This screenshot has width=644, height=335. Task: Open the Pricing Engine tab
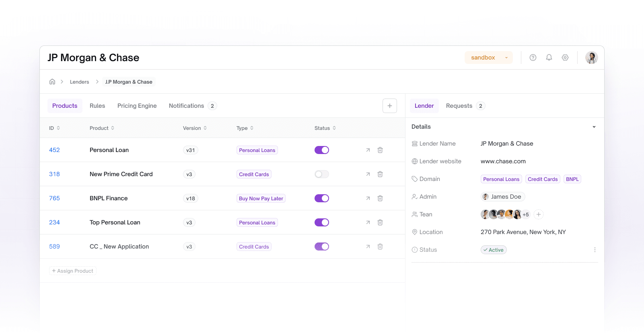(137, 106)
